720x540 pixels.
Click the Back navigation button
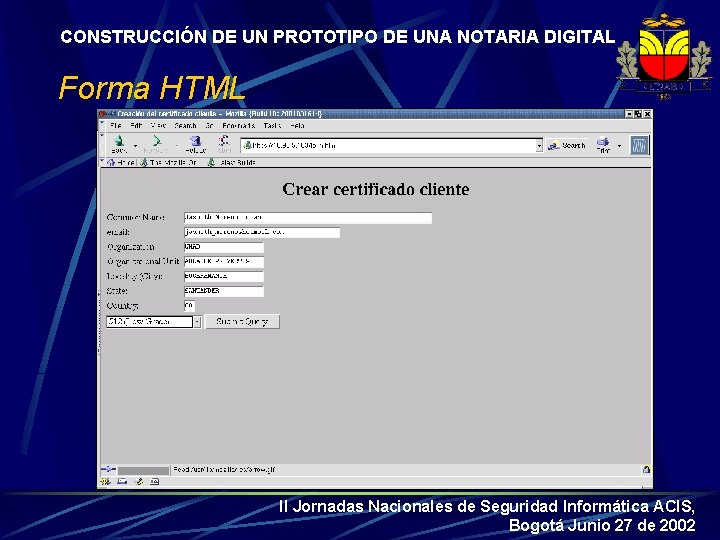119,145
